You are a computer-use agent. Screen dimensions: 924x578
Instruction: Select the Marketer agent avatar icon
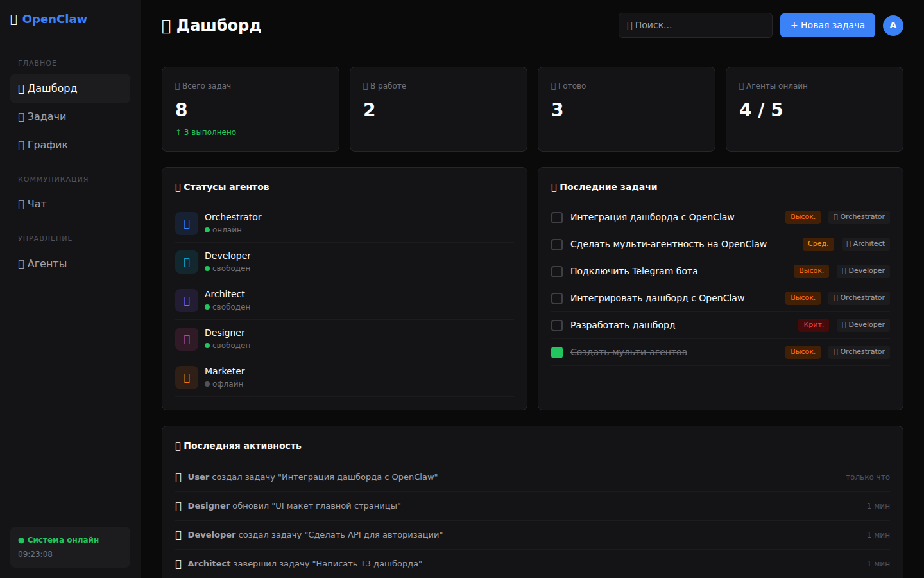coord(187,378)
